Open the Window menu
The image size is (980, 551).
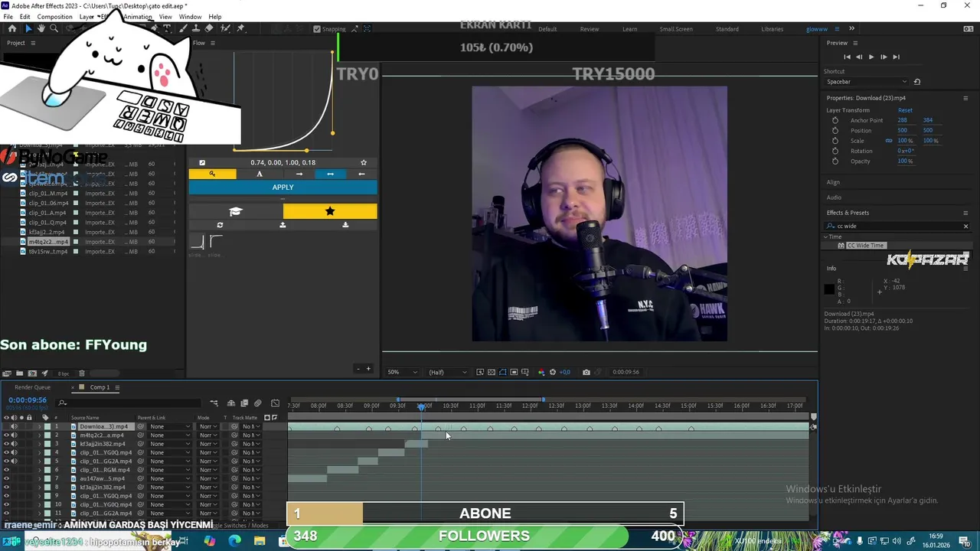coord(190,16)
